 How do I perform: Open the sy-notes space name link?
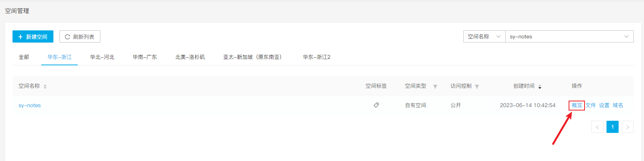click(x=30, y=105)
